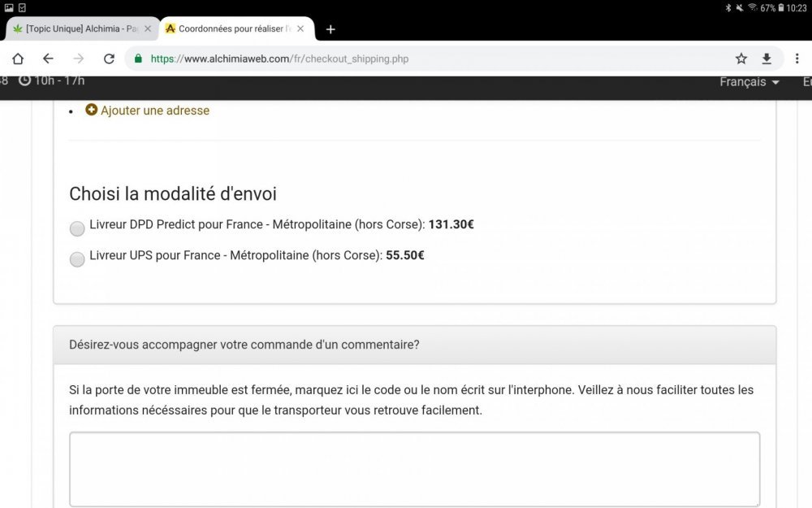Click the 55.50€ UPS price
This screenshot has width=812, height=508.
click(405, 255)
